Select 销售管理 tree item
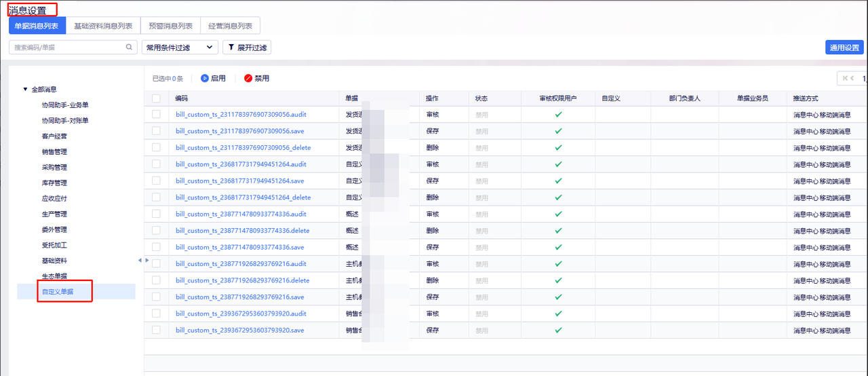 [54, 152]
